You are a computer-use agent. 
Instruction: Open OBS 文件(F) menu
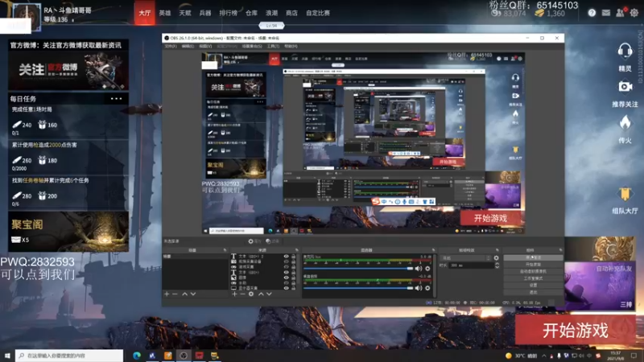coord(171,47)
